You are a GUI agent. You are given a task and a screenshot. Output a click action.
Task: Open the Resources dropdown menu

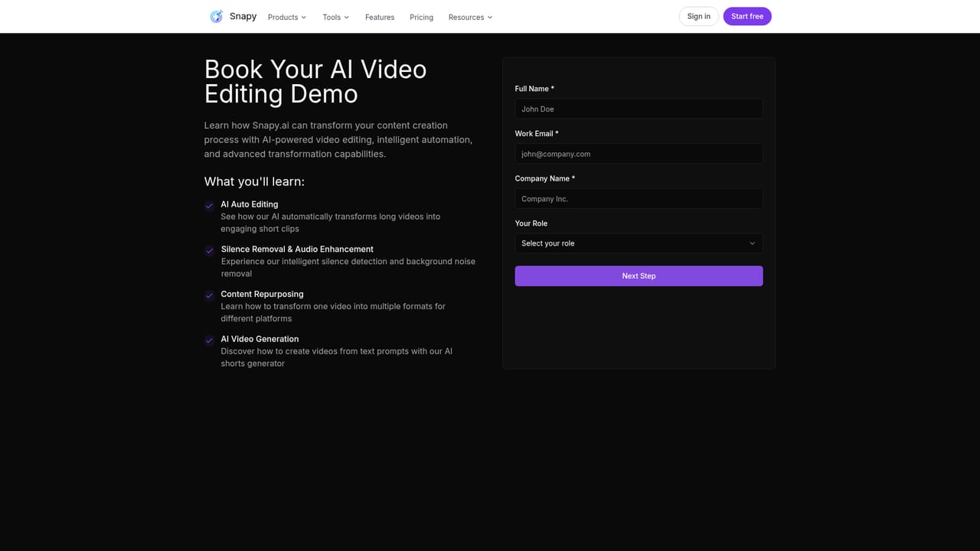click(470, 17)
